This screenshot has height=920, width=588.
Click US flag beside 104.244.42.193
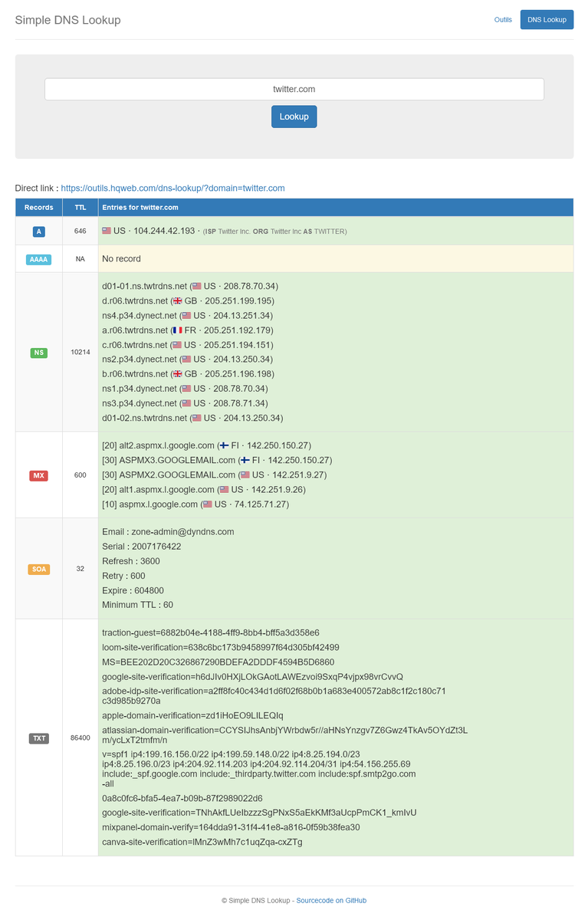pyautogui.click(x=107, y=231)
